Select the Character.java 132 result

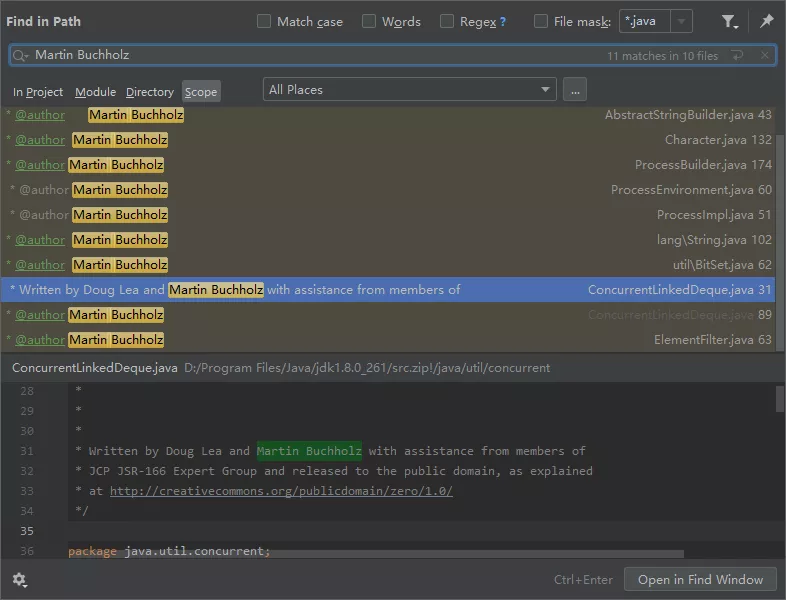point(388,140)
